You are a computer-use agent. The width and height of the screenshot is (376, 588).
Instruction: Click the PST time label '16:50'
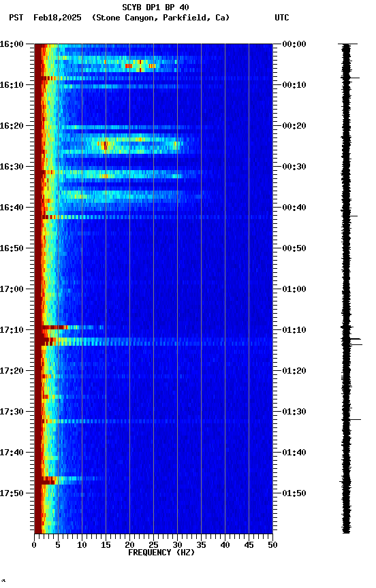(12, 248)
